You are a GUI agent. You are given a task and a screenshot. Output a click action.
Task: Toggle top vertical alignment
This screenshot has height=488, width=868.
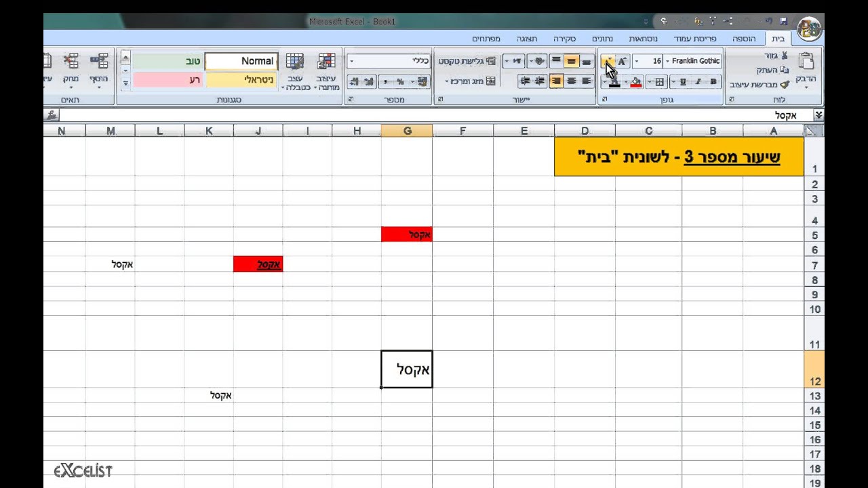click(x=556, y=61)
